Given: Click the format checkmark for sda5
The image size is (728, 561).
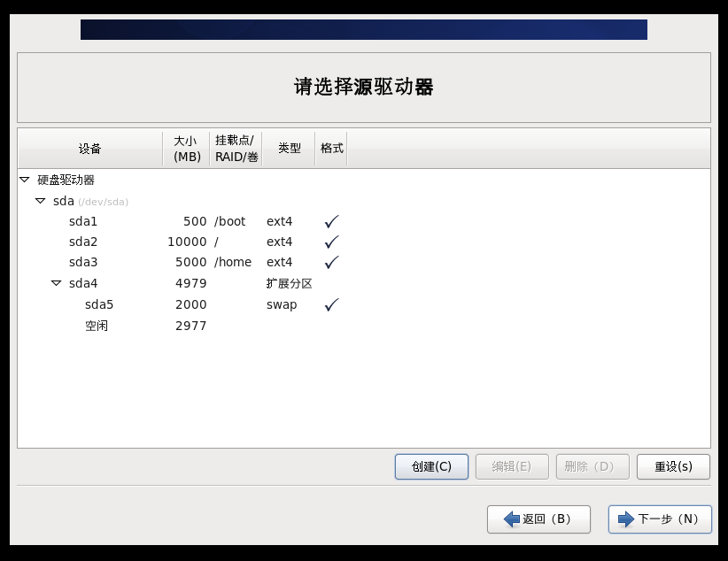Looking at the screenshot, I should (331, 305).
